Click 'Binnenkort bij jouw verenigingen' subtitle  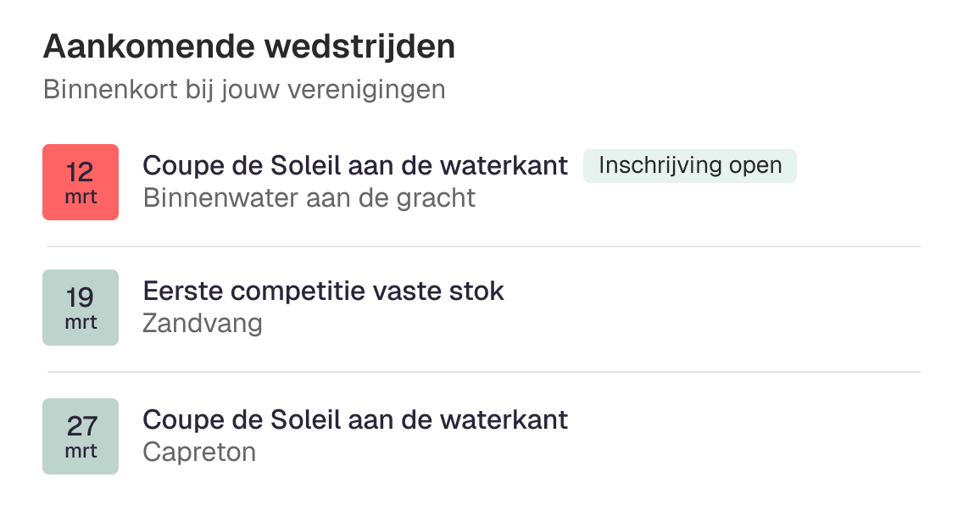(x=244, y=89)
